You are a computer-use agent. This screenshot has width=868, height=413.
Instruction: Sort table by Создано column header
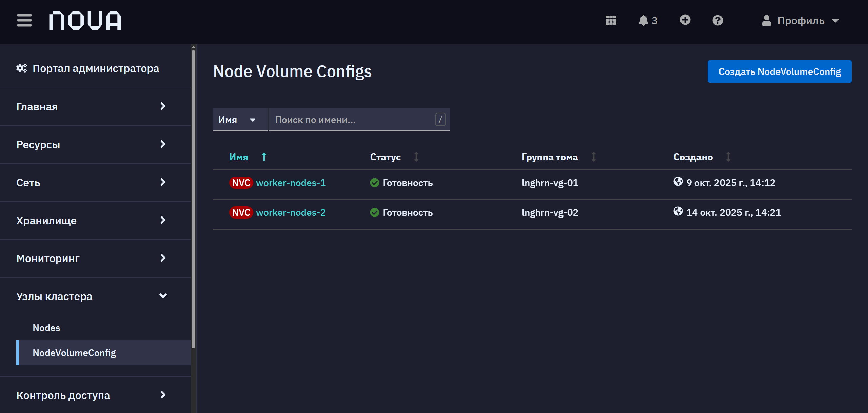(693, 157)
